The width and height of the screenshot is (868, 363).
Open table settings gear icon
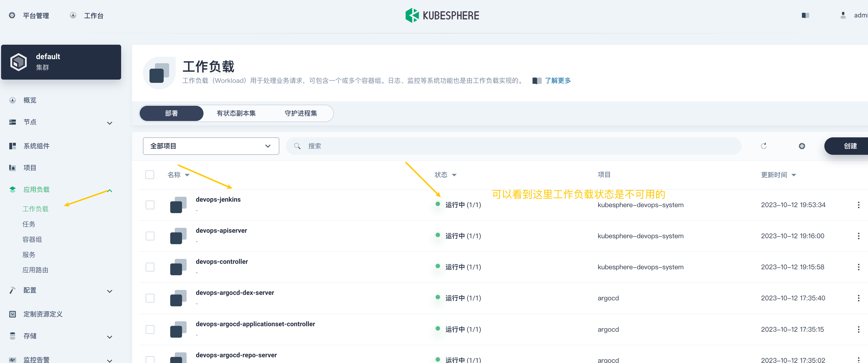point(802,146)
